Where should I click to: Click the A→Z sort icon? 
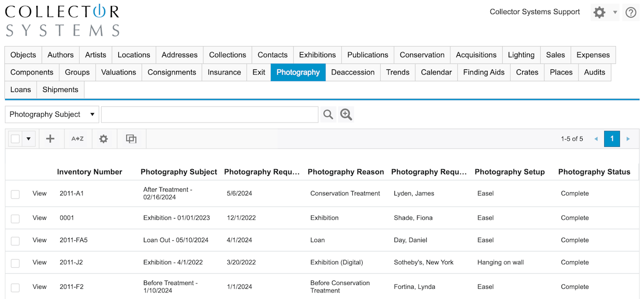(77, 139)
